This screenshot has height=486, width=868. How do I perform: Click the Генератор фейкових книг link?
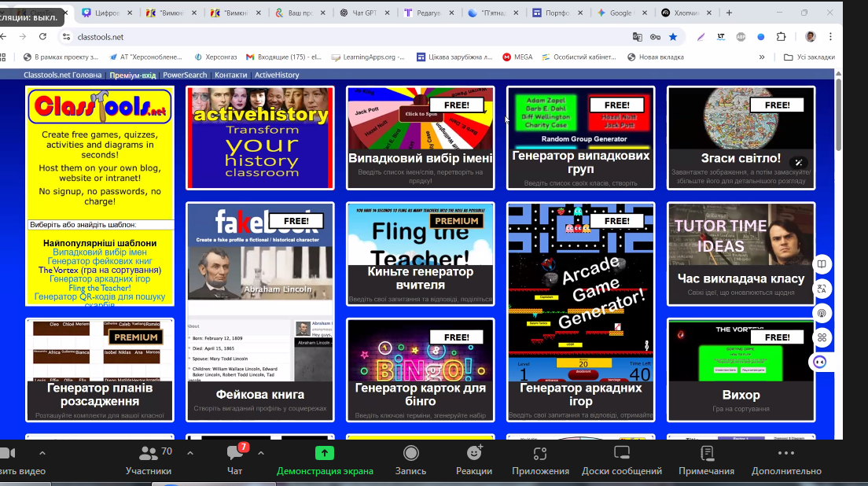100,261
